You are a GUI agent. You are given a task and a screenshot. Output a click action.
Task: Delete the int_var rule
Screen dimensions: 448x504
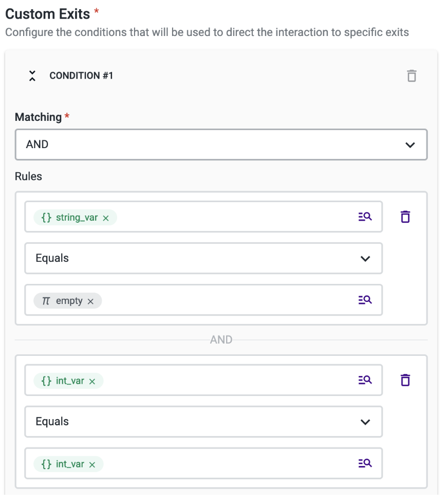(405, 380)
